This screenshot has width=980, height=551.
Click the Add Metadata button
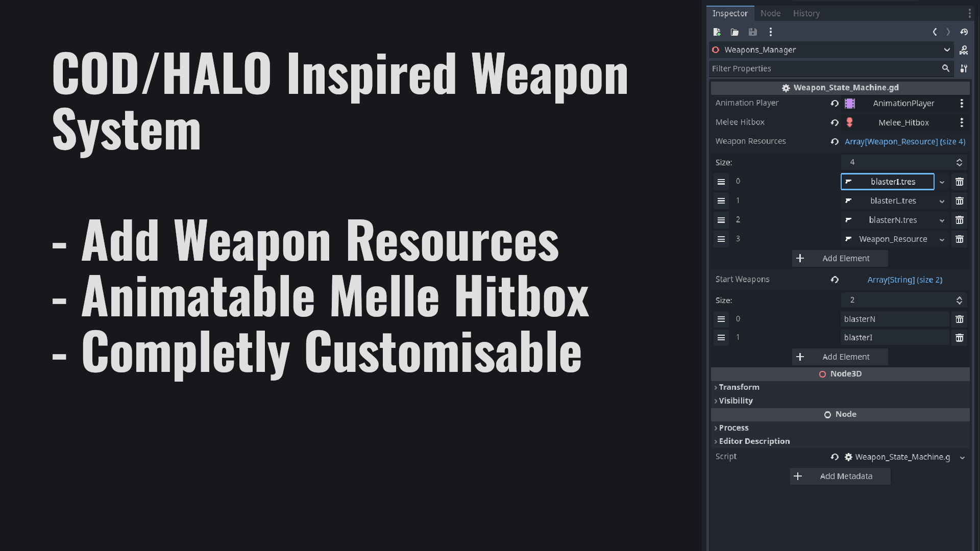(840, 477)
